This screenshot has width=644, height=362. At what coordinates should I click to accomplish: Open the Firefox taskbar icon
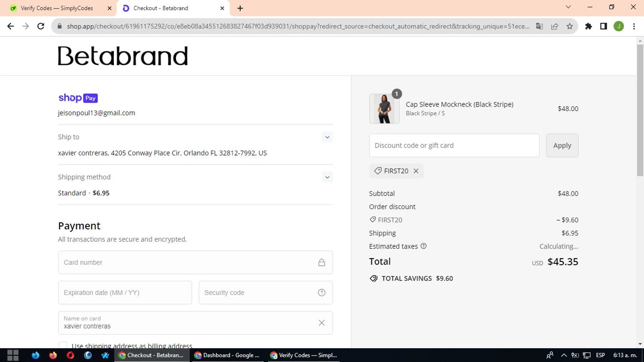53,355
